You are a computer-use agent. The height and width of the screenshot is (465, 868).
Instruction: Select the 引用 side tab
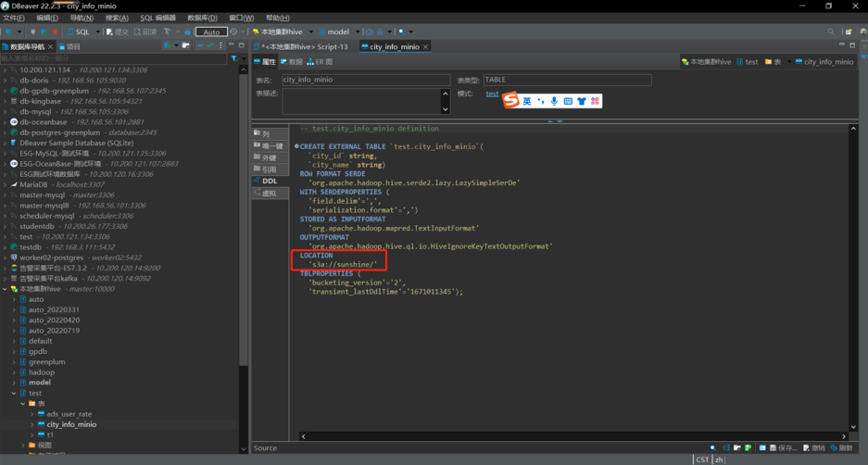point(270,170)
